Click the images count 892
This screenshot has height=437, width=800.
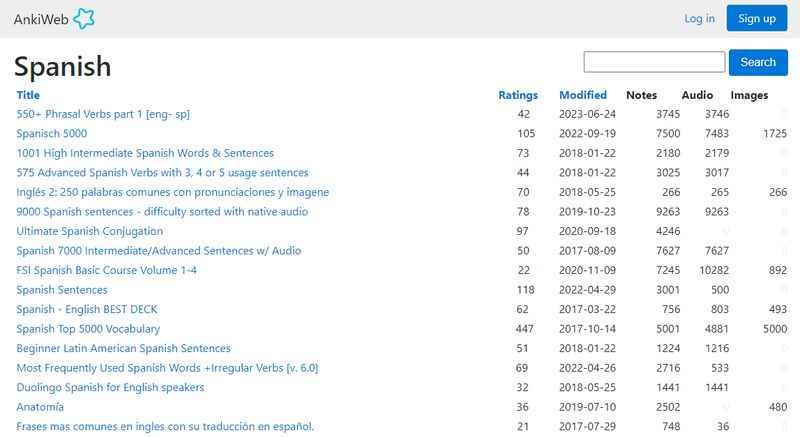778,270
